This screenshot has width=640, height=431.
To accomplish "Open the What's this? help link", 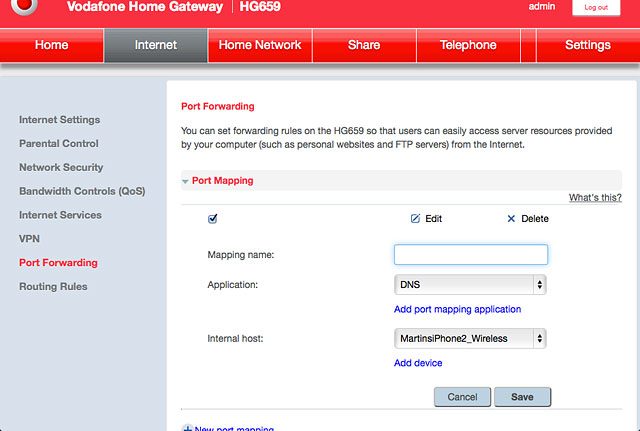I will 595,198.
